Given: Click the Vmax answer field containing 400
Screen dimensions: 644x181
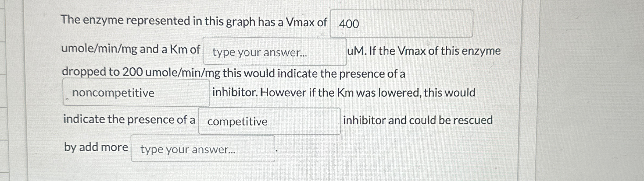Looking at the screenshot, I should 401,24.
